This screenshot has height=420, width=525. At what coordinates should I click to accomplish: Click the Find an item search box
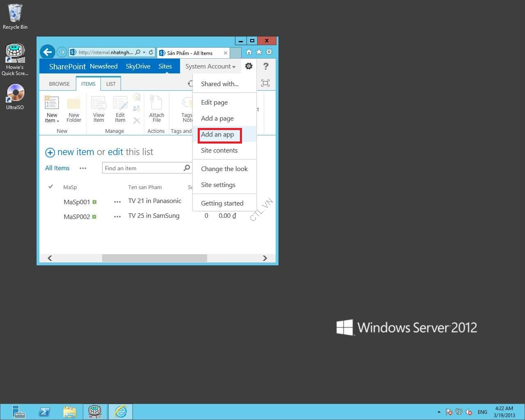[x=142, y=168]
